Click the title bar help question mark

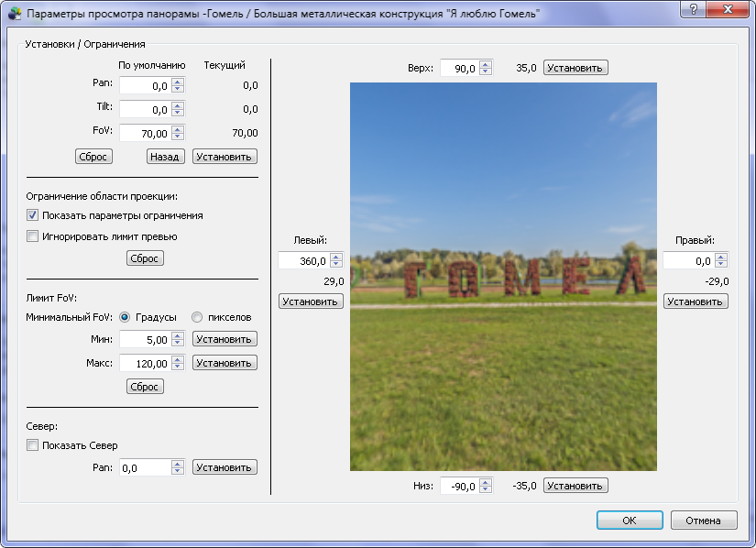pyautogui.click(x=694, y=9)
